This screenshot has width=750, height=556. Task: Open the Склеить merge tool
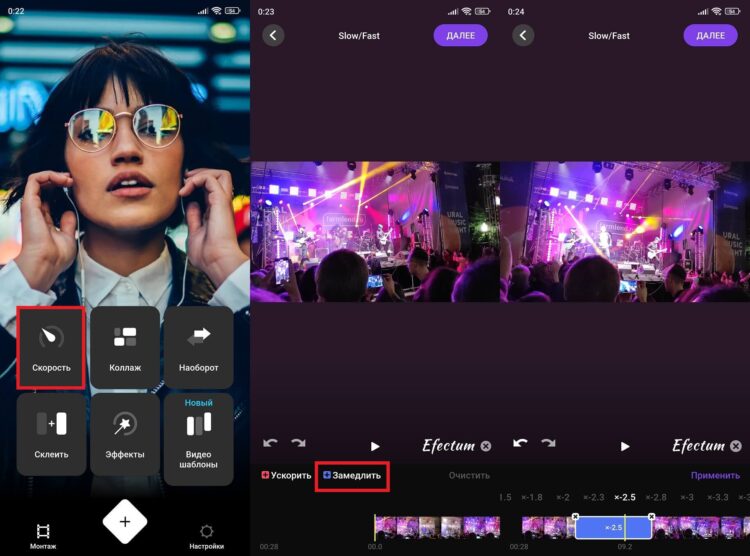51,434
